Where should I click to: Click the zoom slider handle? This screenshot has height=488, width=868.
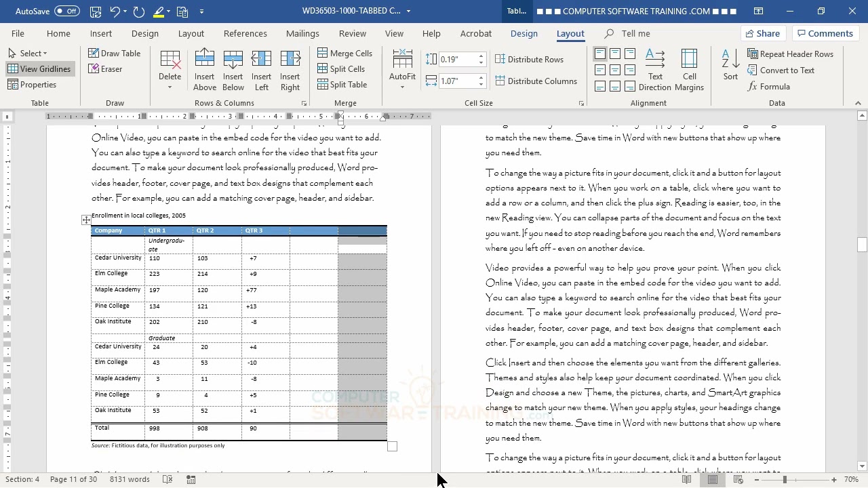[x=785, y=480]
